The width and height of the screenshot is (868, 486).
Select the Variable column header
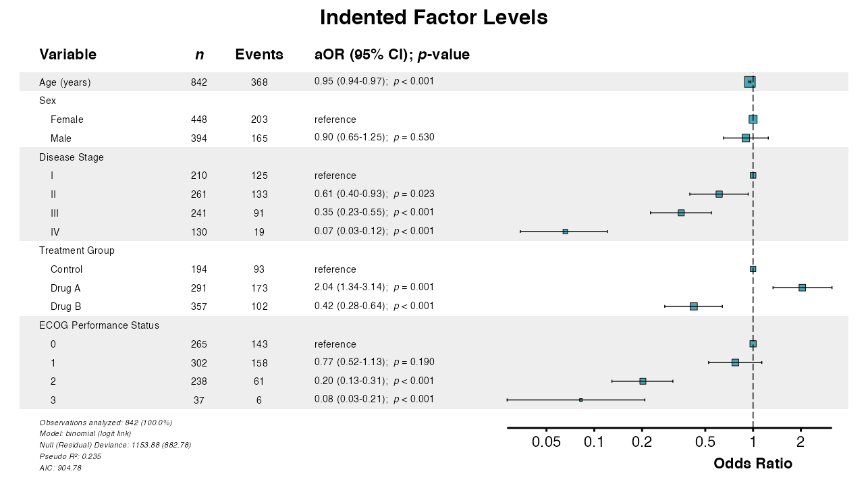click(67, 55)
